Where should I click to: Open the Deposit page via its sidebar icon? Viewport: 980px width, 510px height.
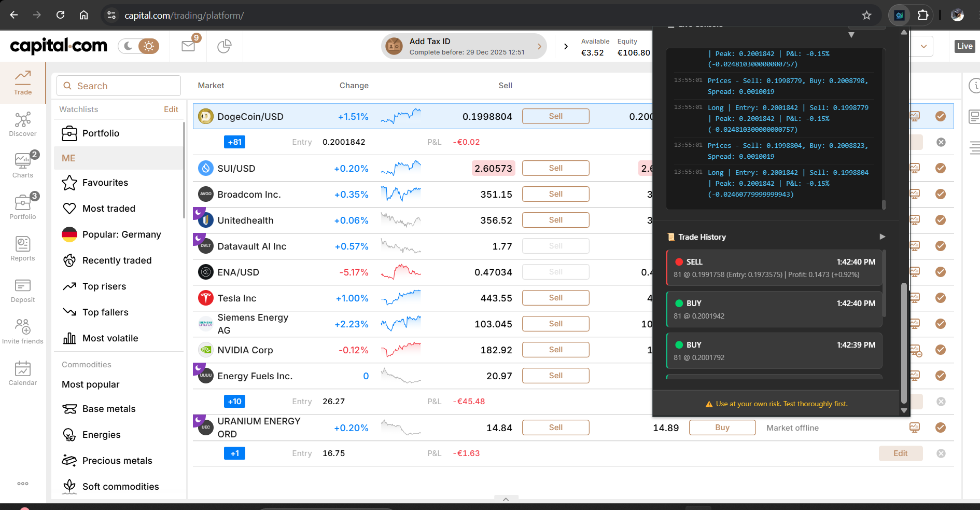click(23, 291)
